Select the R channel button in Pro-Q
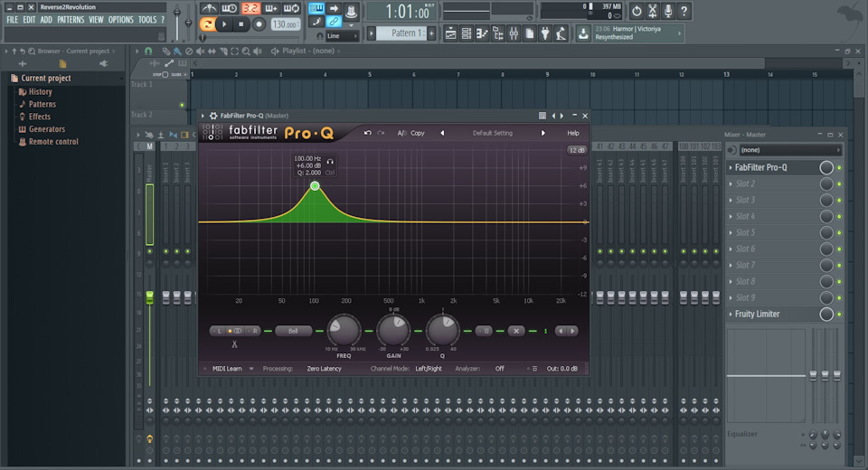 tap(253, 331)
